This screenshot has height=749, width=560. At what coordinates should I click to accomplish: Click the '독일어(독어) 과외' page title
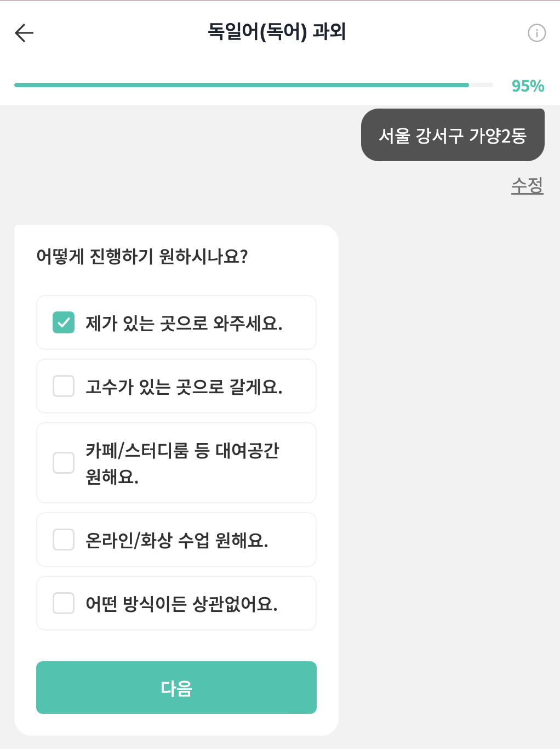point(277,32)
